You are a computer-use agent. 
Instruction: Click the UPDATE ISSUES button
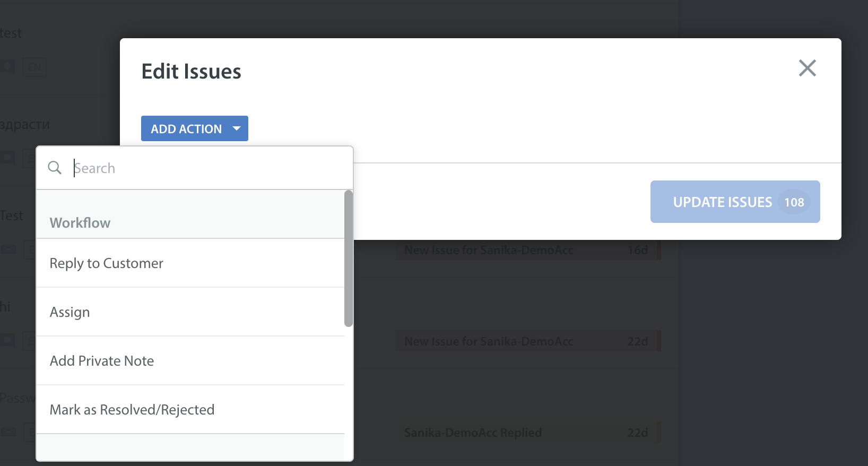(735, 202)
